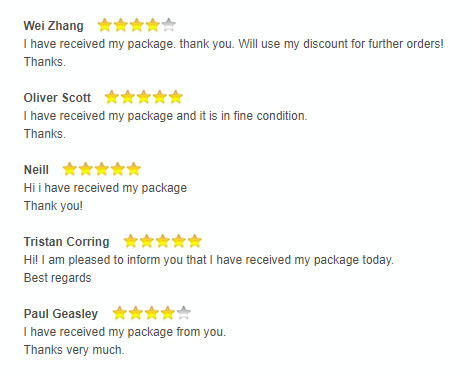This screenshot has width=469, height=376.
Task: Click the 'Best regards' line in Tristan's review
Action: point(57,278)
